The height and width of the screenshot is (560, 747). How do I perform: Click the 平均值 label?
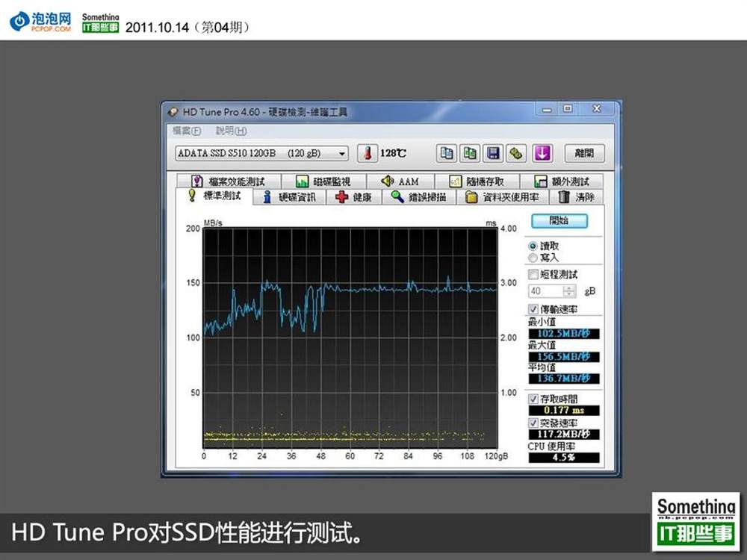click(542, 367)
